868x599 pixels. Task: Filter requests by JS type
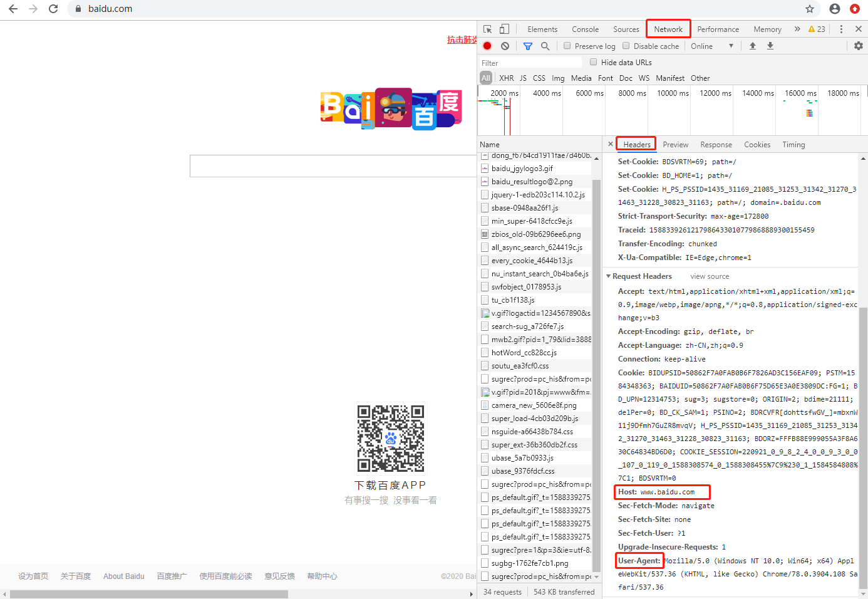tap(523, 78)
